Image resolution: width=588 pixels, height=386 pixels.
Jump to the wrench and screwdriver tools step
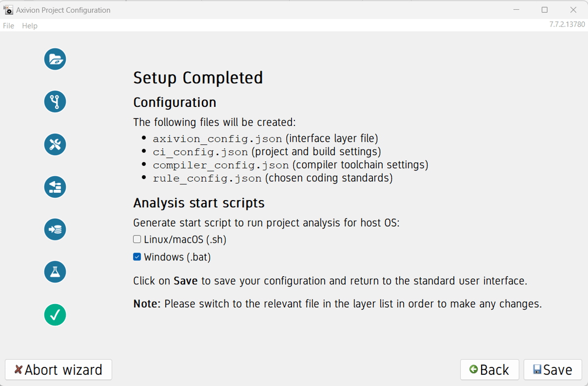[55, 144]
